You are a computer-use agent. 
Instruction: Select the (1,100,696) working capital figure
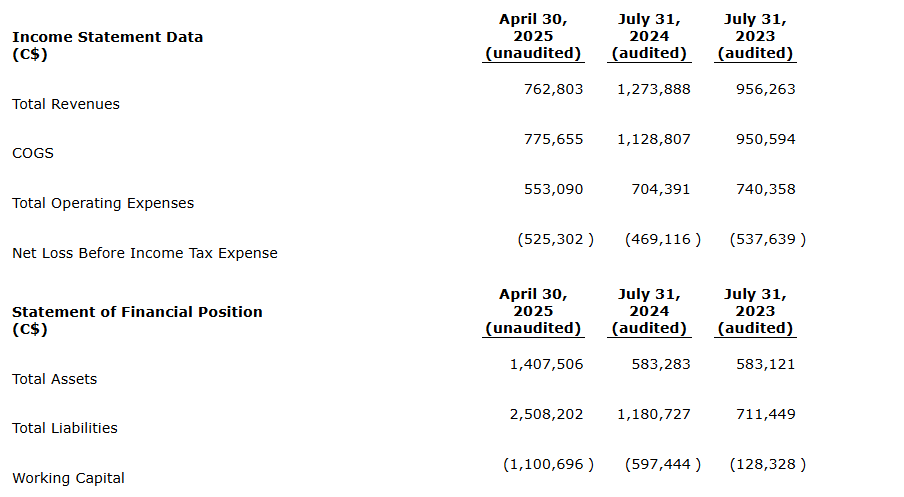(547, 464)
